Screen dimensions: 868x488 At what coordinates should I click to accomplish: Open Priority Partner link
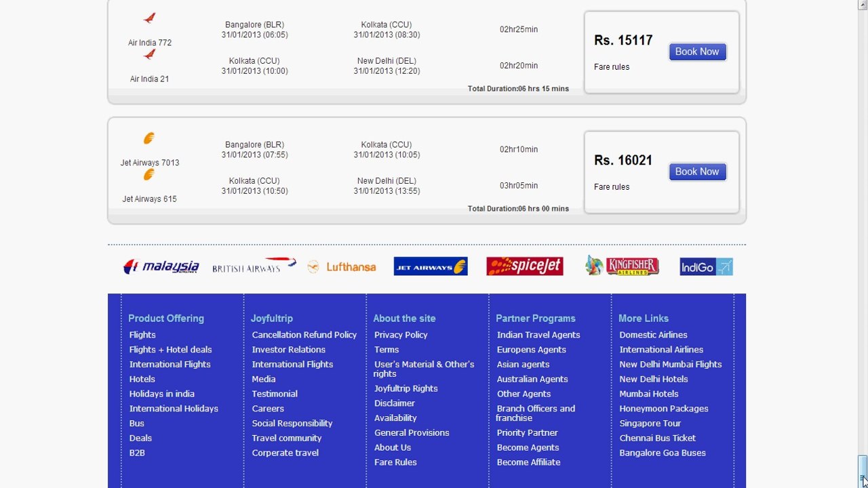point(527,433)
